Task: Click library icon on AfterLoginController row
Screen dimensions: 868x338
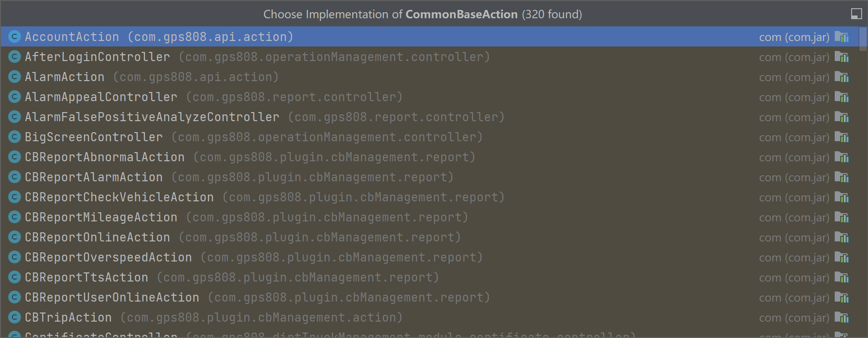Action: point(841,57)
